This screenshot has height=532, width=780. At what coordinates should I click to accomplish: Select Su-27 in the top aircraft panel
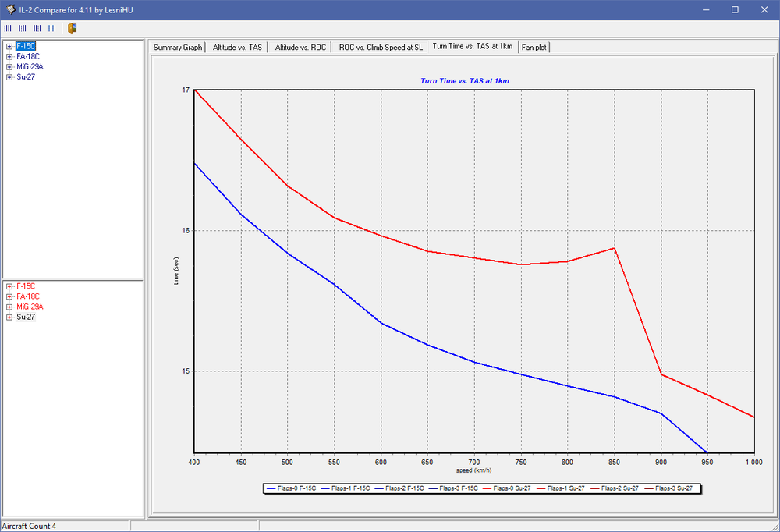point(26,76)
